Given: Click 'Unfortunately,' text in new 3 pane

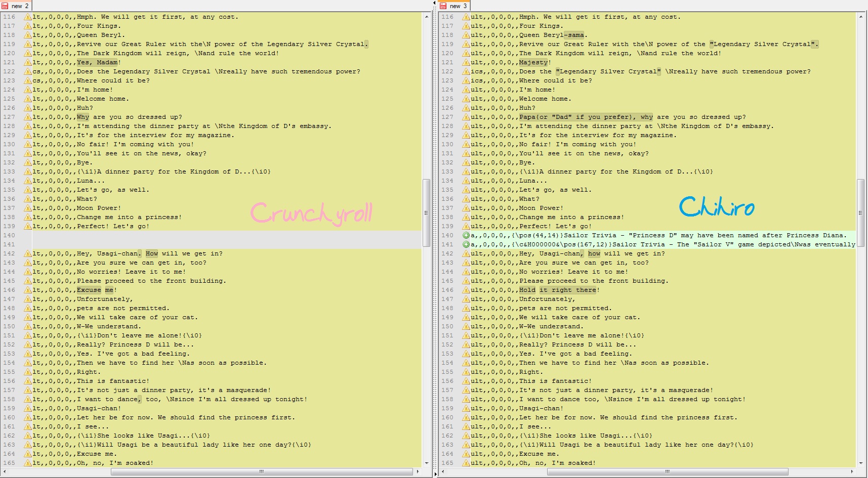Looking at the screenshot, I should tap(548, 299).
